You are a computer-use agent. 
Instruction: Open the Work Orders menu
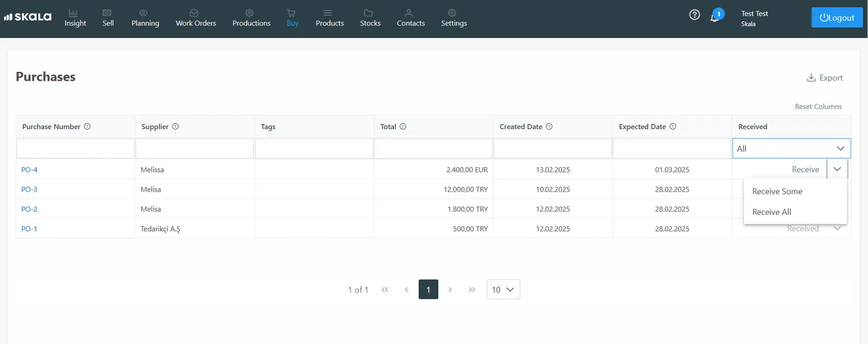tap(196, 18)
